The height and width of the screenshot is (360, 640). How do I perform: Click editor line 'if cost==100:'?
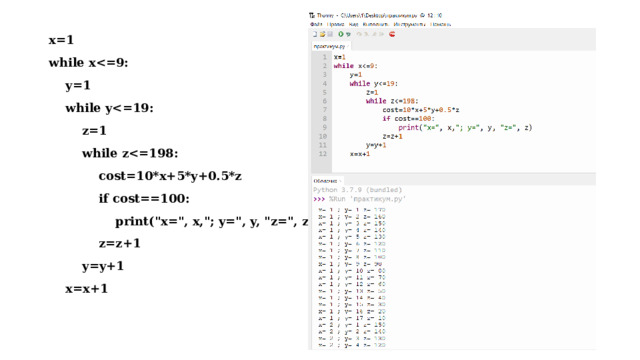click(409, 119)
